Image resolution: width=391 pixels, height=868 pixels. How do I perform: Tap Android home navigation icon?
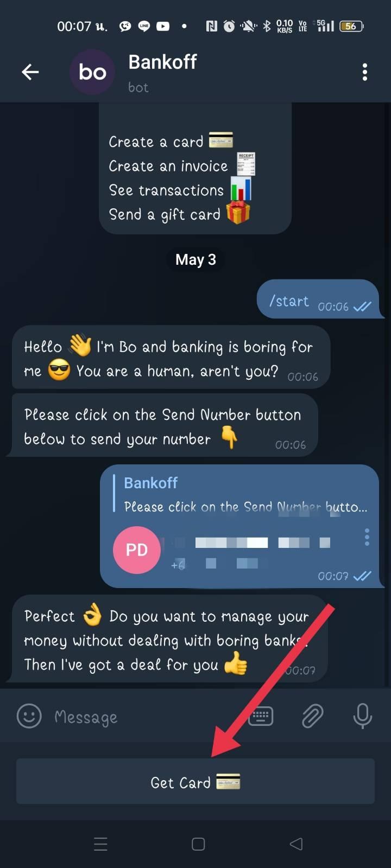198,844
